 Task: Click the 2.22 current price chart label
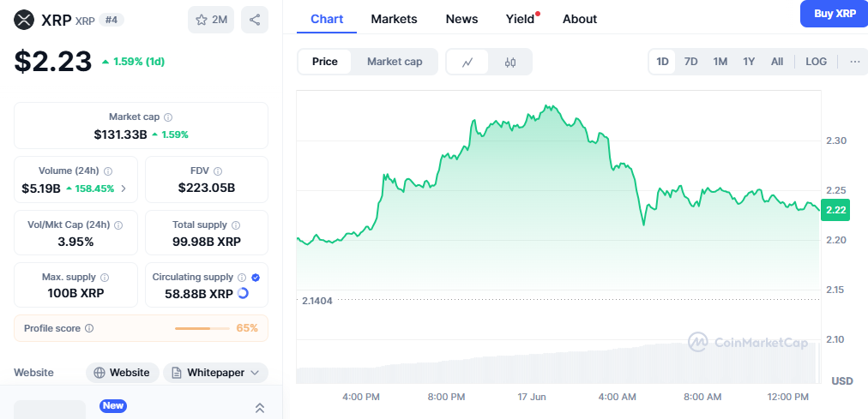tap(835, 210)
